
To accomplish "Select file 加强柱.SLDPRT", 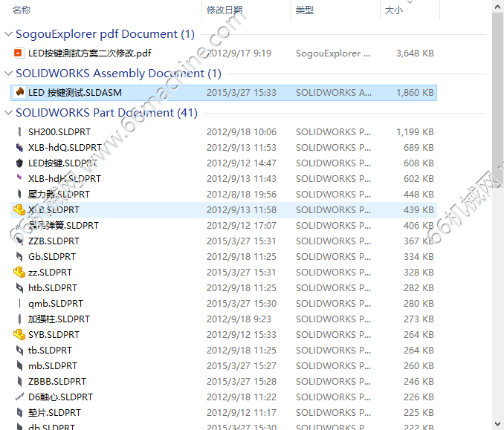I will point(59,319).
